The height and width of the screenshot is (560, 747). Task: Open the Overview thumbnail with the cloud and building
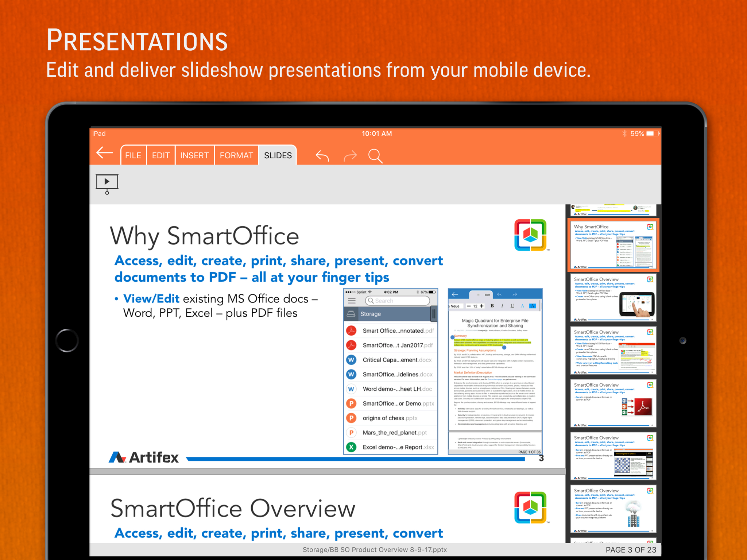tap(613, 509)
